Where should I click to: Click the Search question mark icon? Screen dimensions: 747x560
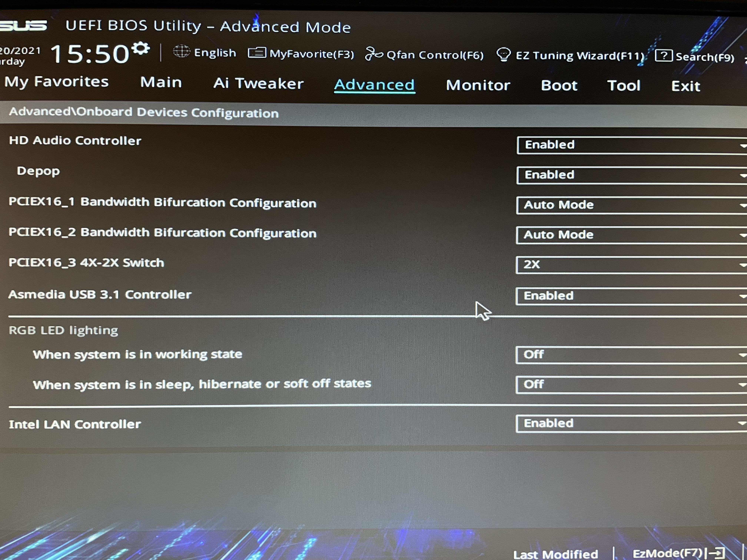[x=664, y=56]
